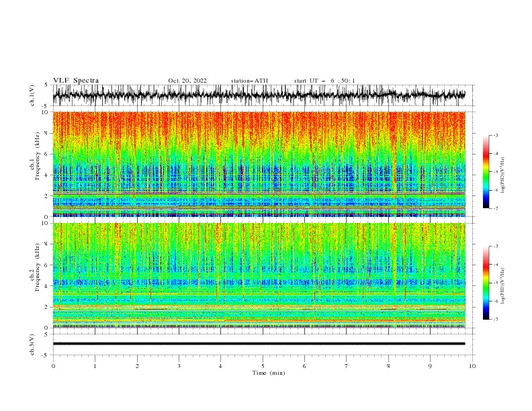Select the date text "Oct. 20, 2022"

point(187,81)
